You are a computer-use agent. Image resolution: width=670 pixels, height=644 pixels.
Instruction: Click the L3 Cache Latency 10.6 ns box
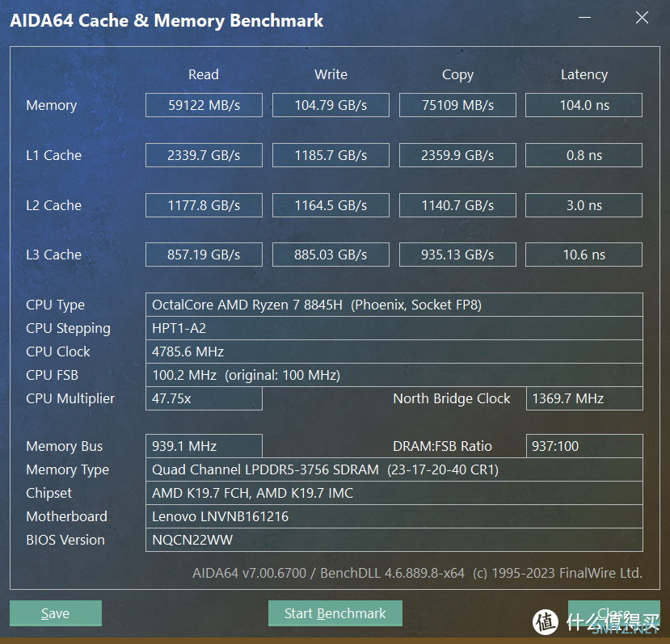584,255
